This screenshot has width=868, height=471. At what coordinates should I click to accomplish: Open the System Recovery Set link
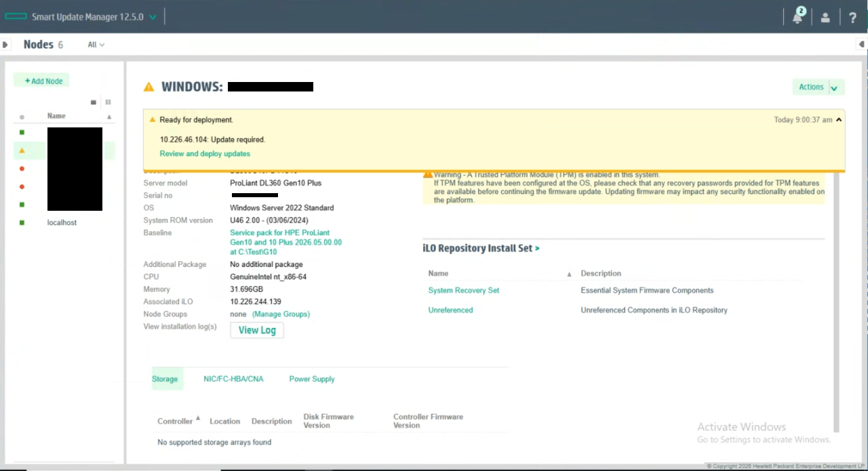point(463,290)
